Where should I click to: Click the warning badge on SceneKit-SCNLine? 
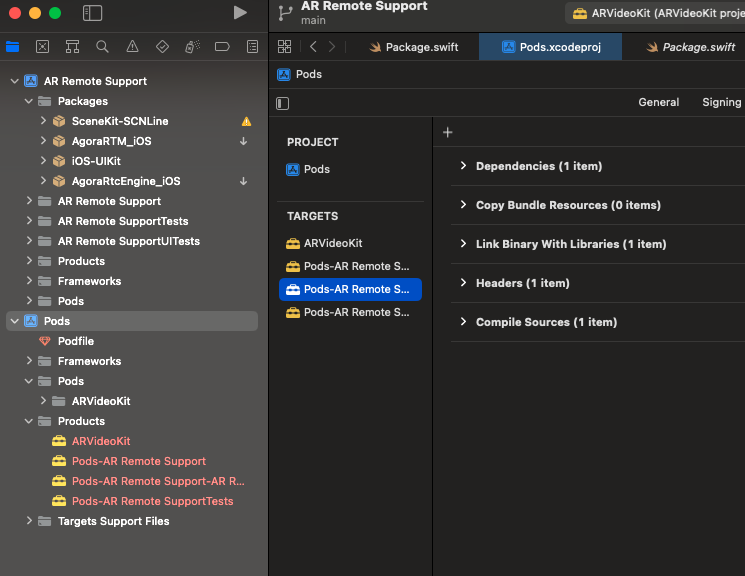pos(246,121)
